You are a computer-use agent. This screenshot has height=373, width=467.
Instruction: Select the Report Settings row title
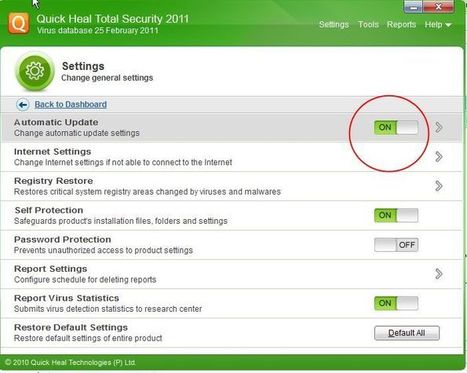click(x=50, y=269)
